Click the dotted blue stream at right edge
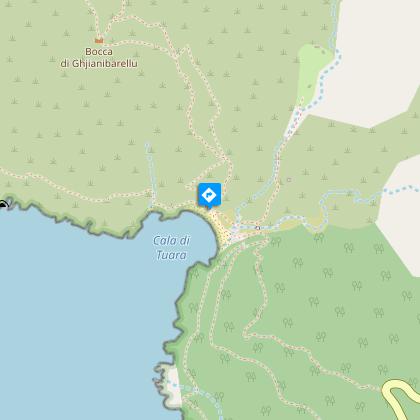This screenshot has width=420, height=420. (x=400, y=189)
